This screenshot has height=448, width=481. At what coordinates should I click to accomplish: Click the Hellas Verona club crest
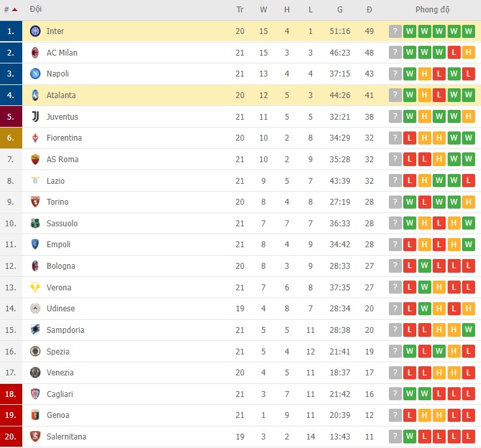pyautogui.click(x=35, y=288)
